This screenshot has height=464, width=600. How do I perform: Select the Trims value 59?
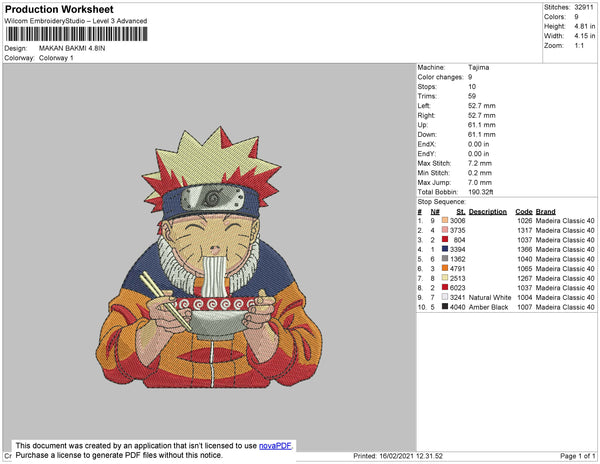pos(472,96)
